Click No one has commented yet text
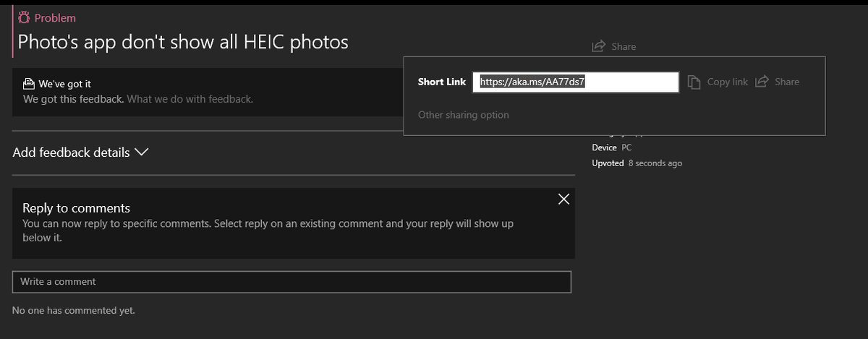The width and height of the screenshot is (868, 339). [x=74, y=311]
